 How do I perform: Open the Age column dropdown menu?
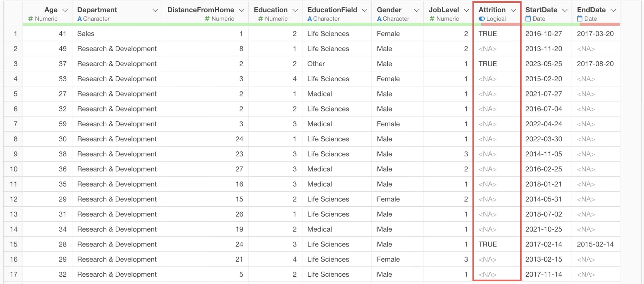[65, 10]
